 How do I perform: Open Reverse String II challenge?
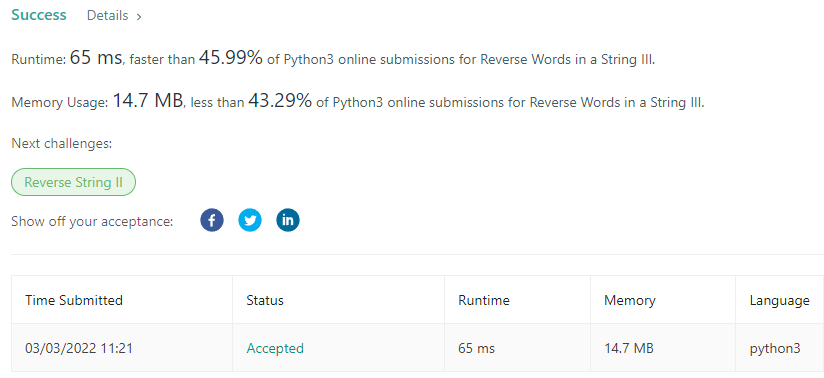[74, 182]
